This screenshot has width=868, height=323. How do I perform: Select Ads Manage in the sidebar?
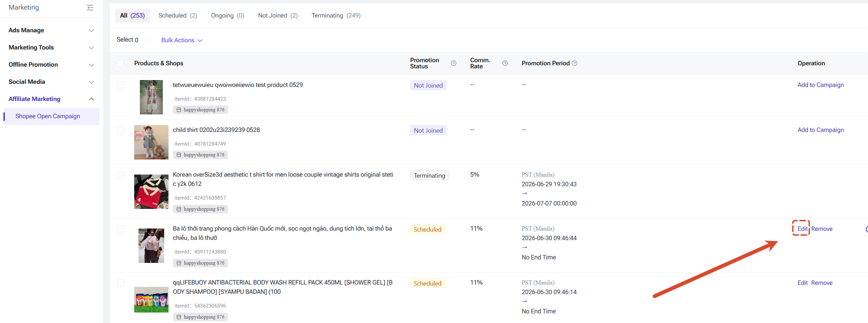pos(26,30)
